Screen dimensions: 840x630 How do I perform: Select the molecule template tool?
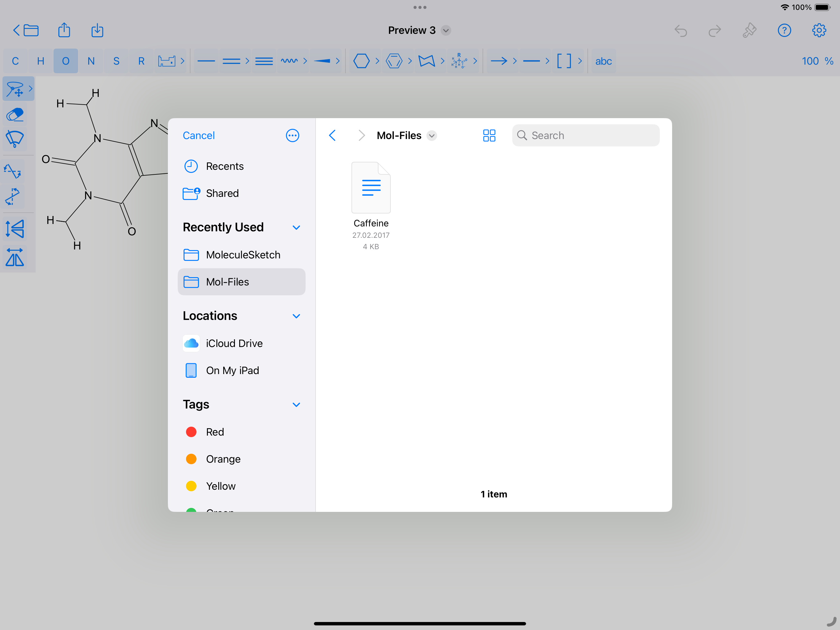click(459, 61)
